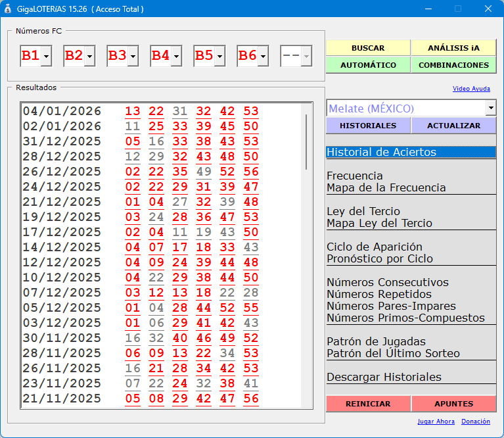The image size is (504, 438).
Task: Click the date 19/12/2025 in results
Action: coord(62,217)
